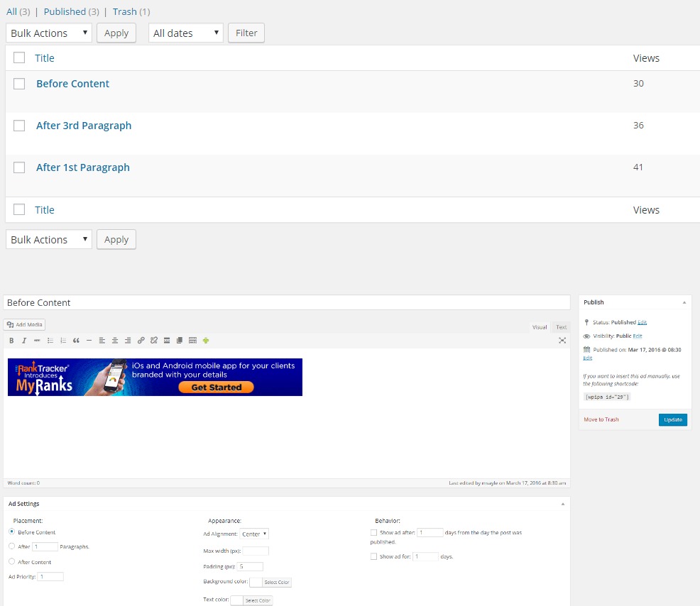700x606 pixels.
Task: Insert a bulleted list
Action: (x=50, y=341)
